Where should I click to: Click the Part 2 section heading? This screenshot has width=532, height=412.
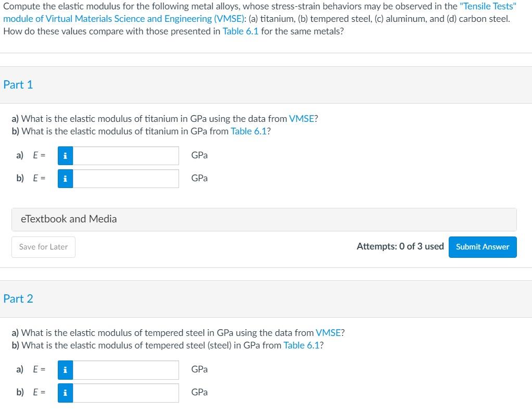18,298
